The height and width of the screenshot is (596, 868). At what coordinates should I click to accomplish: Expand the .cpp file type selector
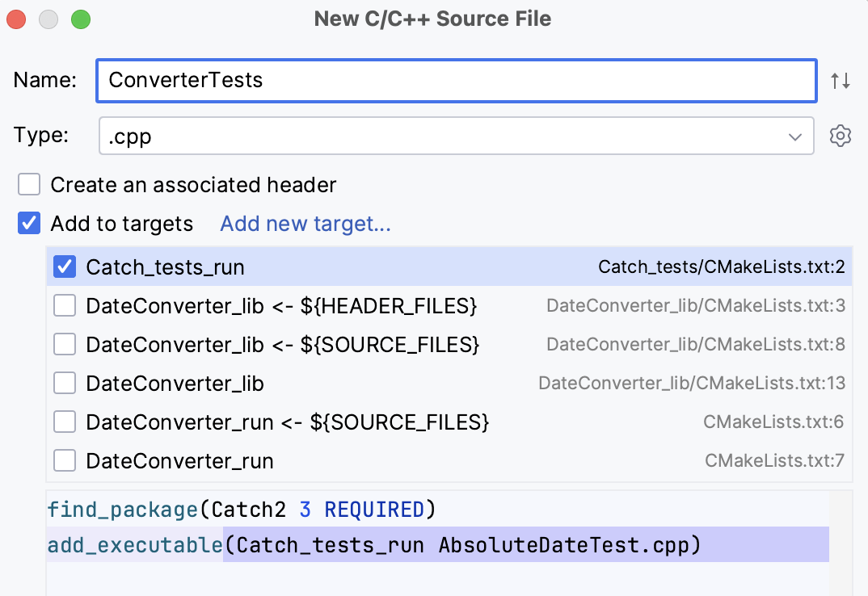[794, 136]
